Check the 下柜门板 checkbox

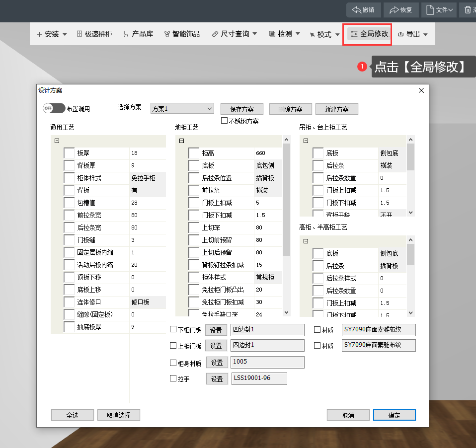173,329
